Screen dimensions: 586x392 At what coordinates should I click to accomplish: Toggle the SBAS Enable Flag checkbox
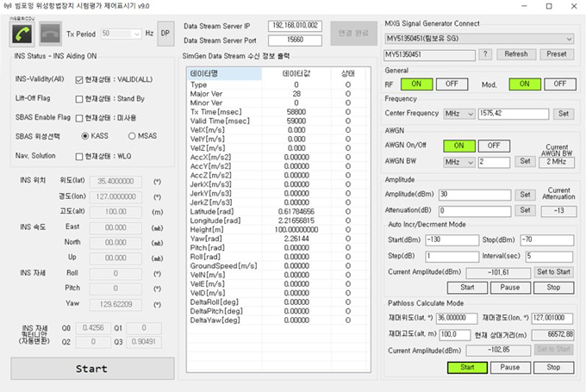tap(79, 118)
